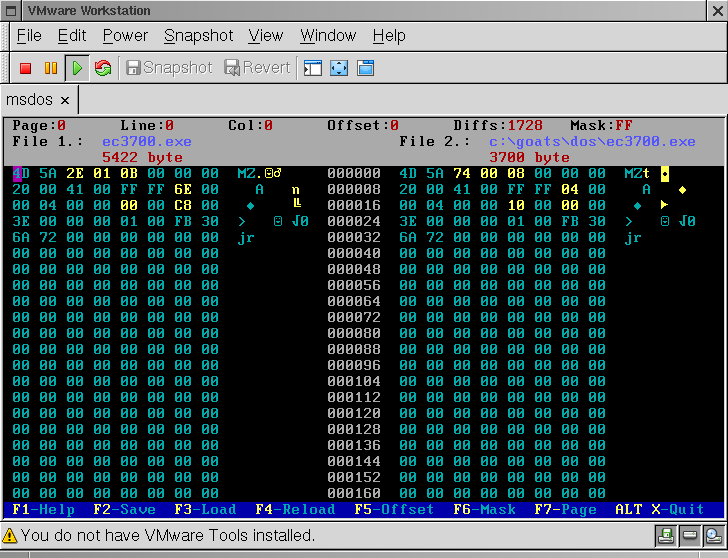Click the Mask value FF

(624, 125)
